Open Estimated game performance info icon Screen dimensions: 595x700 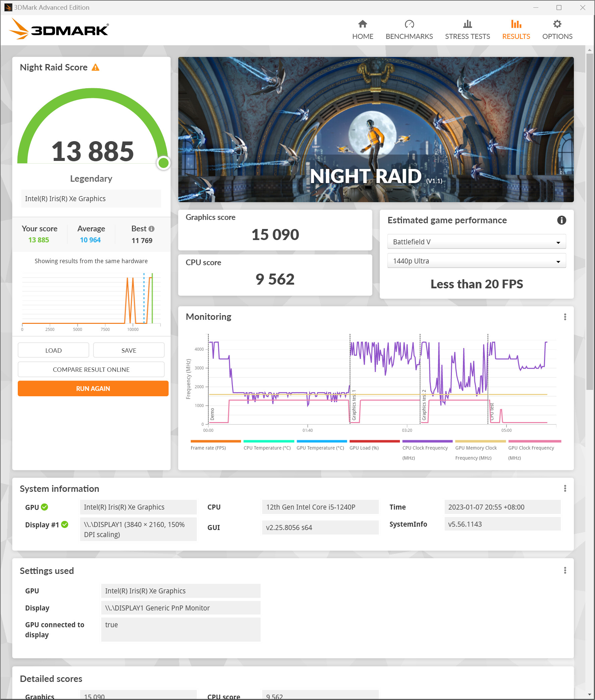coord(561,220)
